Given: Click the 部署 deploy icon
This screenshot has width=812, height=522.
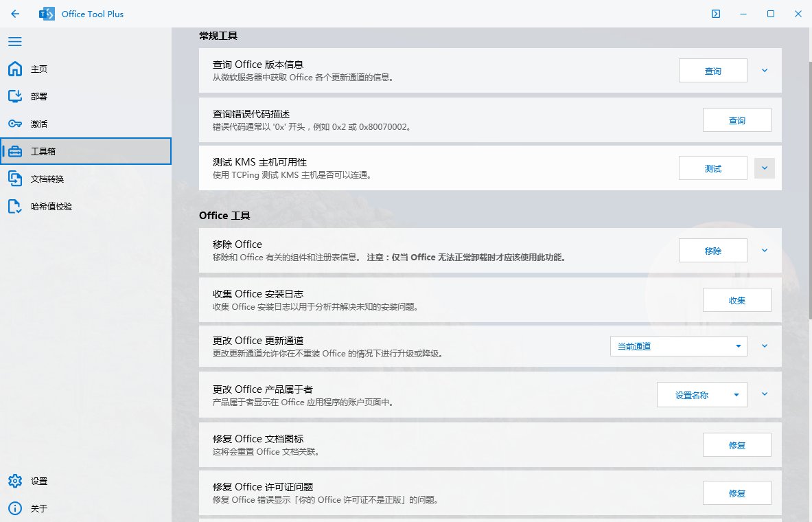Looking at the screenshot, I should click(15, 96).
